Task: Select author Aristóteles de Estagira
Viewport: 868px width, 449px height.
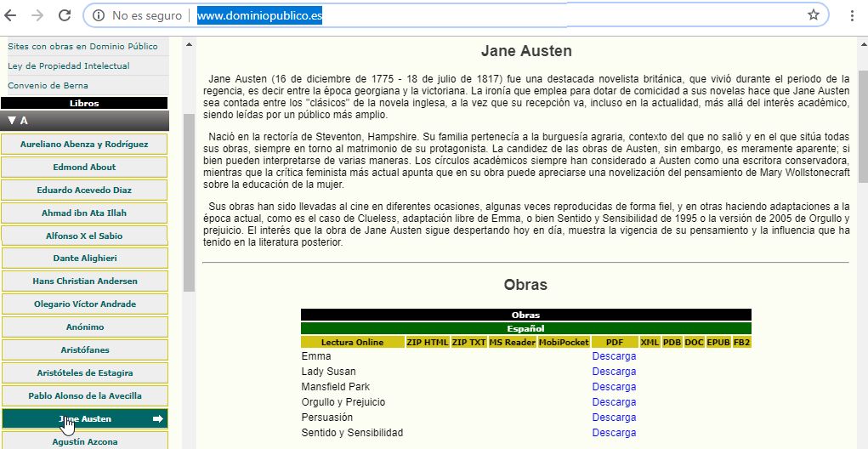Action: coord(85,373)
